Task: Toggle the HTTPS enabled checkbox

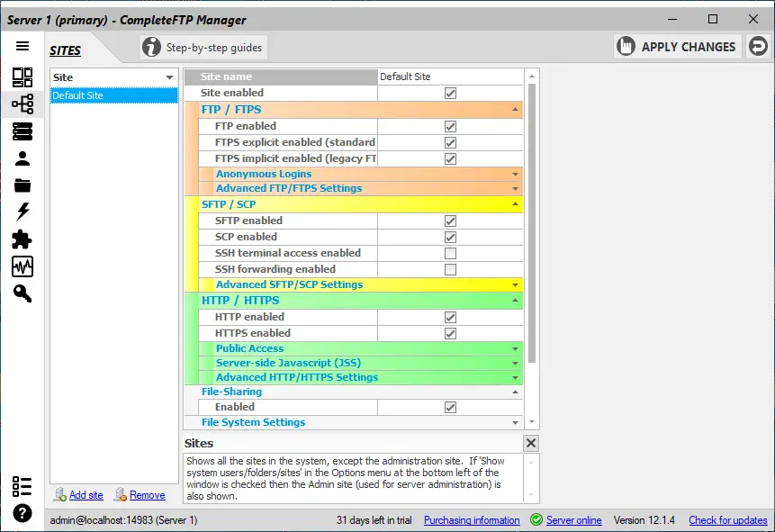Action: [x=450, y=333]
